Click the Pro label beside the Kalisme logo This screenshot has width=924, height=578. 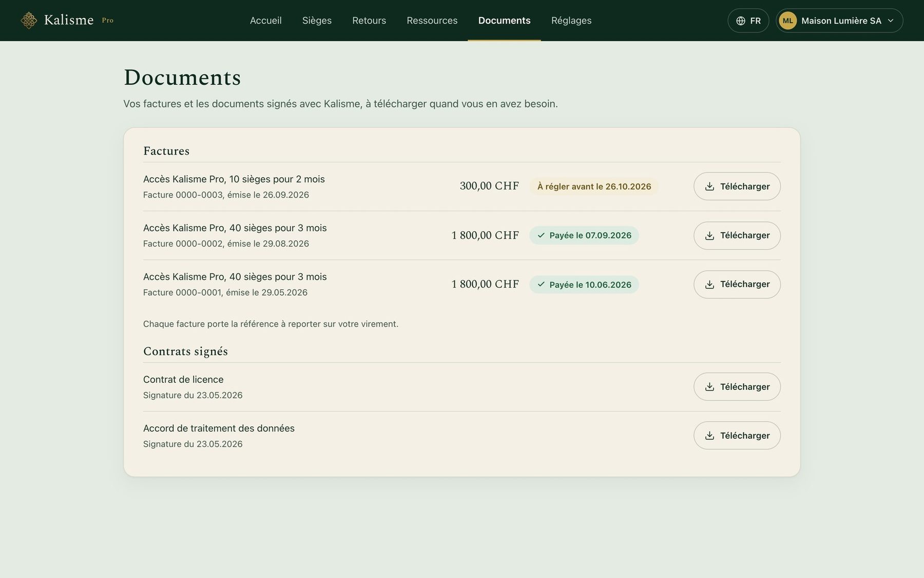click(108, 21)
